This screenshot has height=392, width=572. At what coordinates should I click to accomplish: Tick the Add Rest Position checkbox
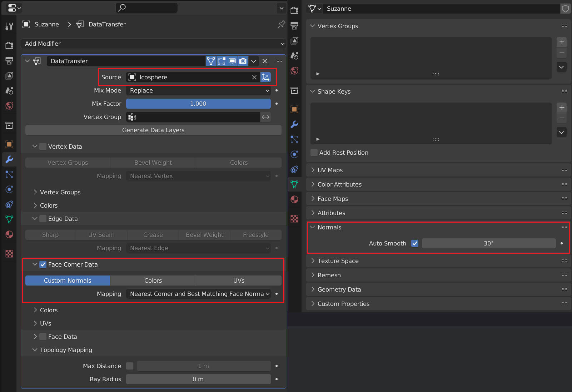[x=314, y=153]
